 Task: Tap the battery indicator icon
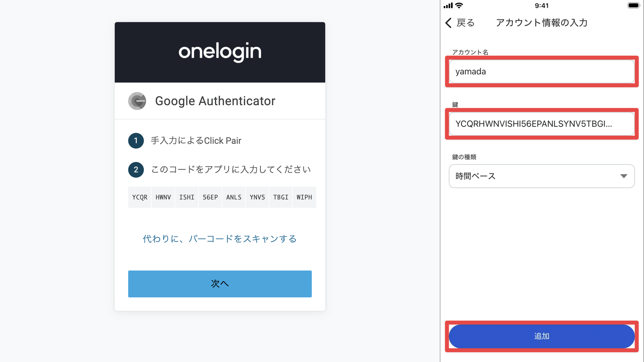tap(634, 5)
